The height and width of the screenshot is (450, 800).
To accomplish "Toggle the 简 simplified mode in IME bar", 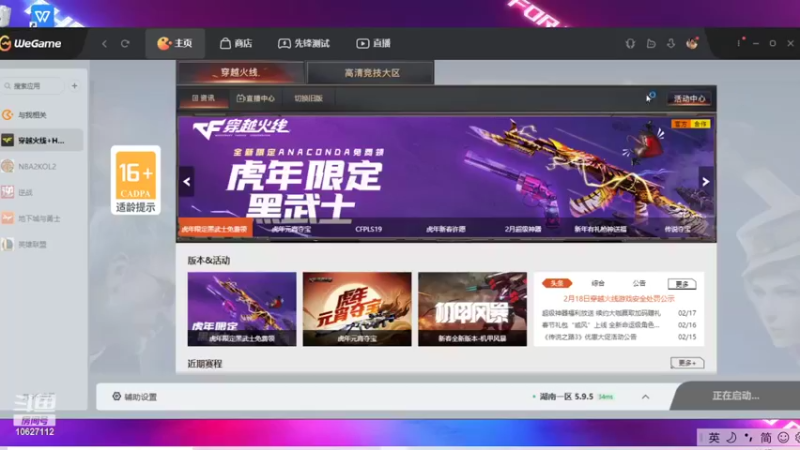I will 766,438.
